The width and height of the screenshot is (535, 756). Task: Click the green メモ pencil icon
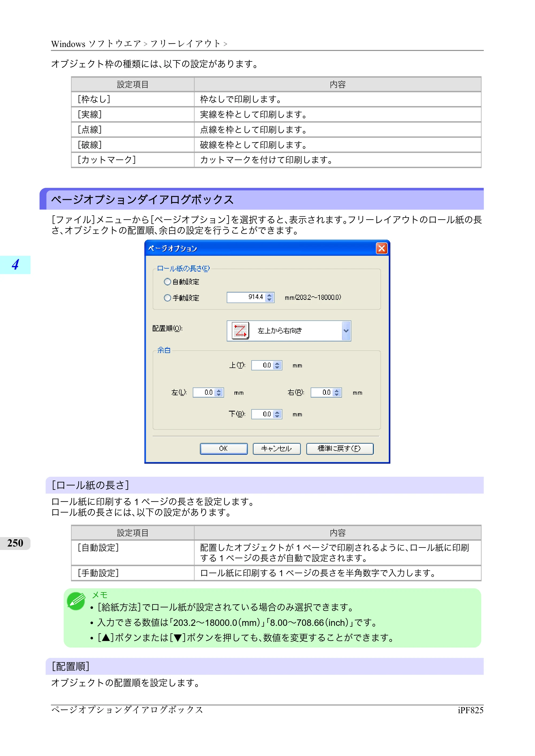(x=76, y=601)
